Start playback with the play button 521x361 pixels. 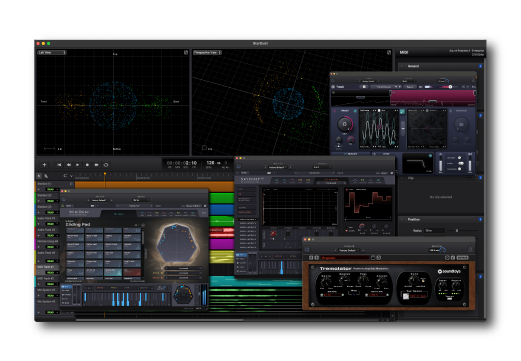click(x=78, y=165)
